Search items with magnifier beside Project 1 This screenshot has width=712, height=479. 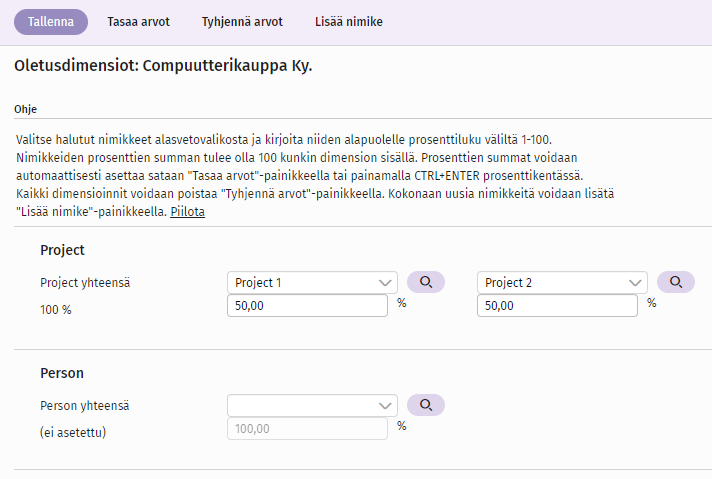(x=426, y=282)
